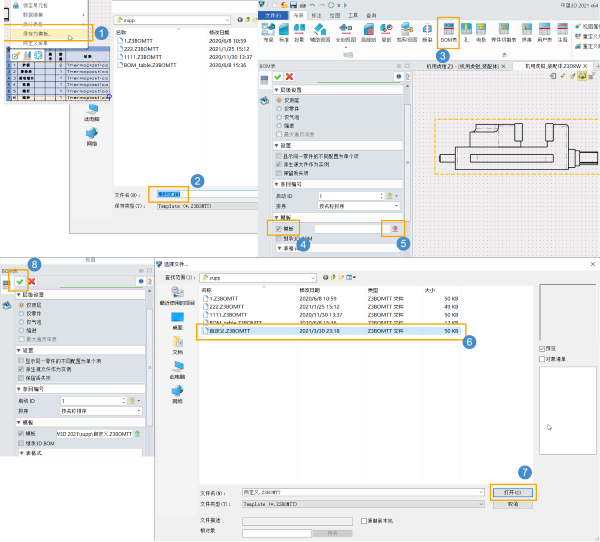This screenshot has width=600, height=542.
Task: Toggle 对象清单 checkbox in 选择文件 dialog
Action: pyautogui.click(x=542, y=359)
